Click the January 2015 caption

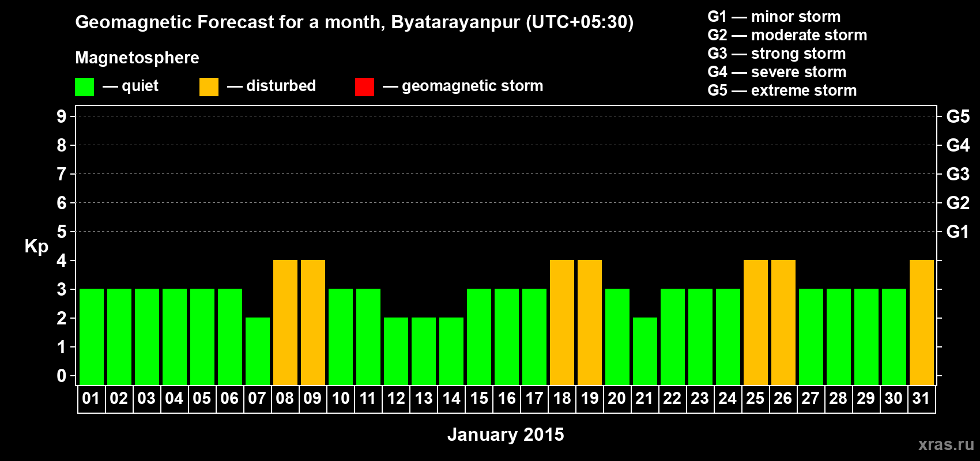pyautogui.click(x=506, y=434)
